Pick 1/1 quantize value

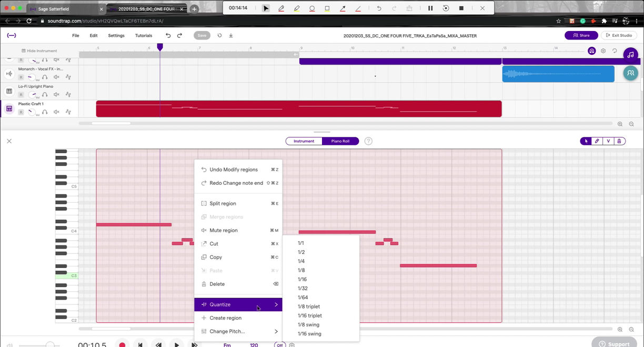tap(301, 243)
